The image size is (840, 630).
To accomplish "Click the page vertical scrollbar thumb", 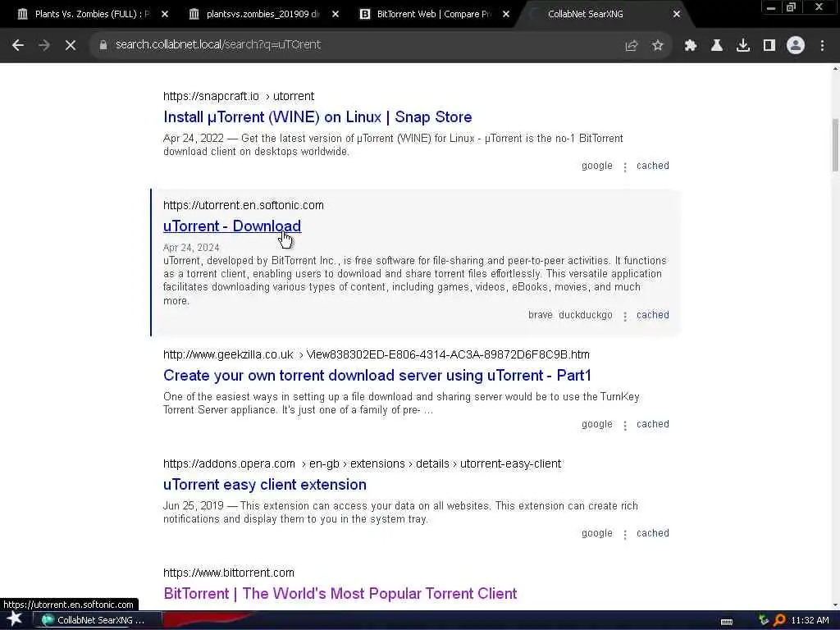I will (835, 145).
